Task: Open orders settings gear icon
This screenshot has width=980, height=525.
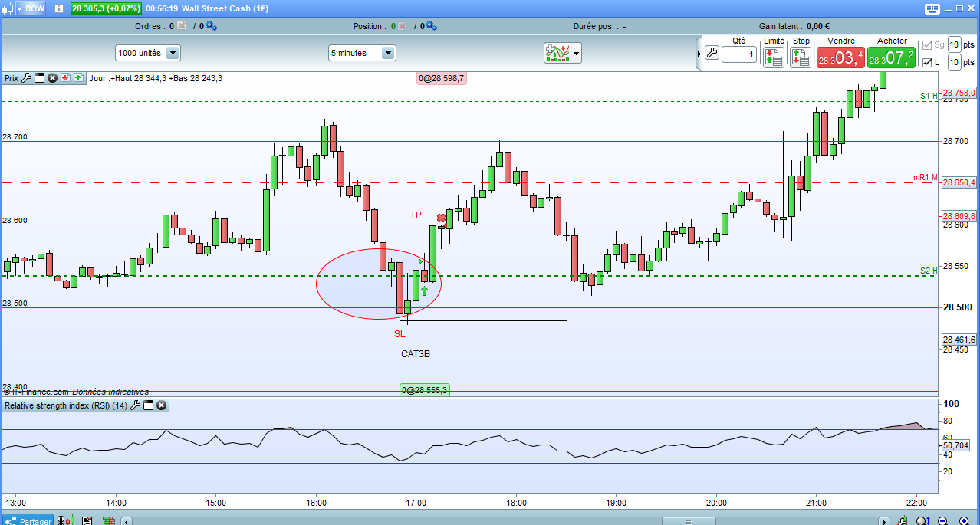Action: (x=211, y=26)
